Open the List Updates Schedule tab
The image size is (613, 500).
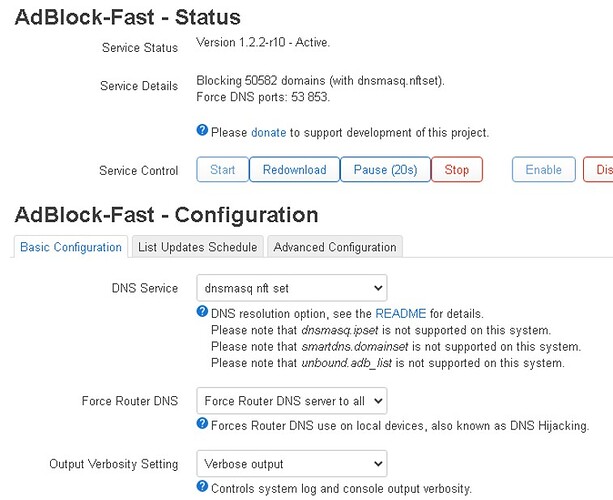pos(198,247)
